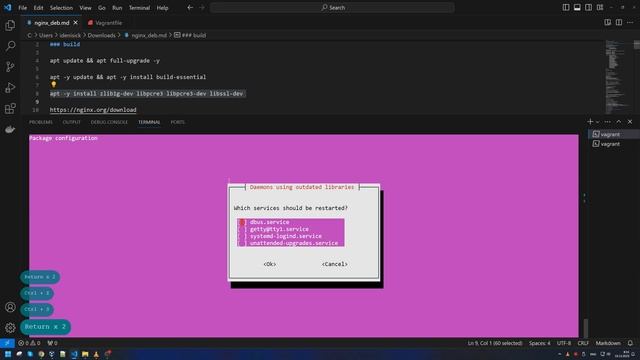Click the remote window indicator in status bar
The height and width of the screenshot is (360, 640).
7,343
